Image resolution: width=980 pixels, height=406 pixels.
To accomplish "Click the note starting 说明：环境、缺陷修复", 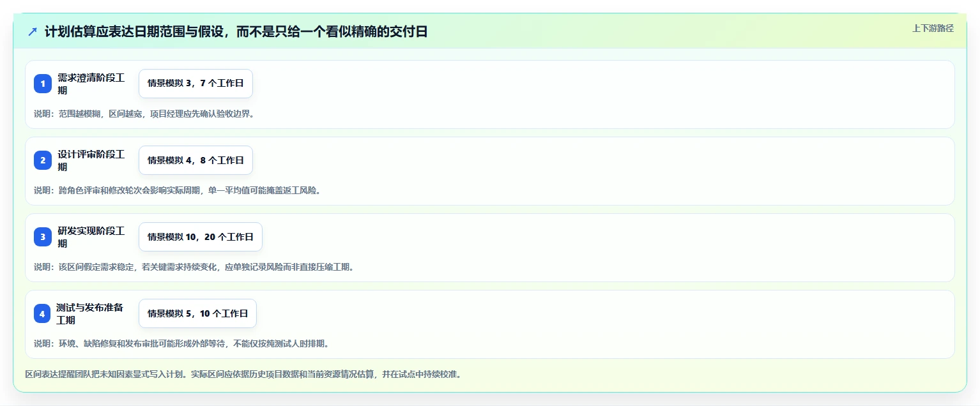I will (181, 343).
